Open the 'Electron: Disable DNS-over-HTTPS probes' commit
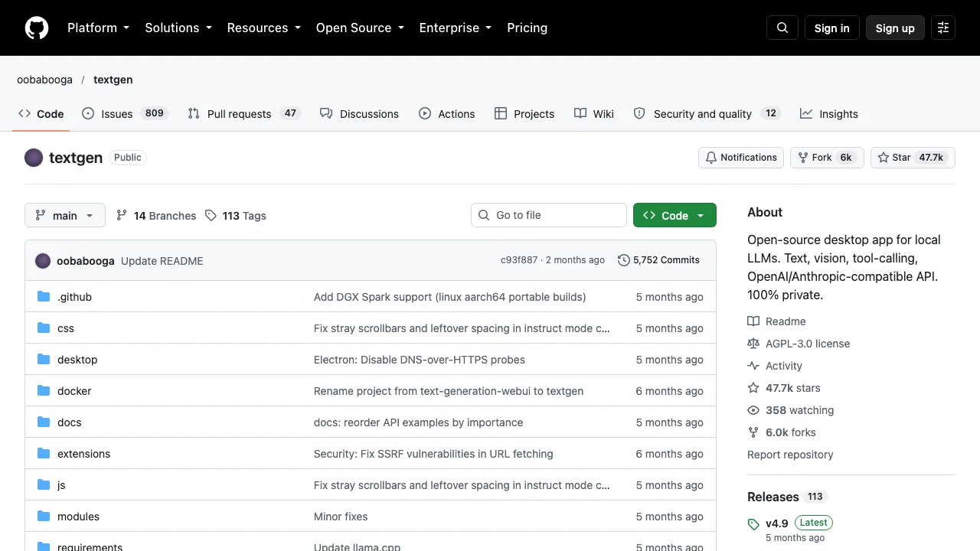This screenshot has width=980, height=551. 420,360
